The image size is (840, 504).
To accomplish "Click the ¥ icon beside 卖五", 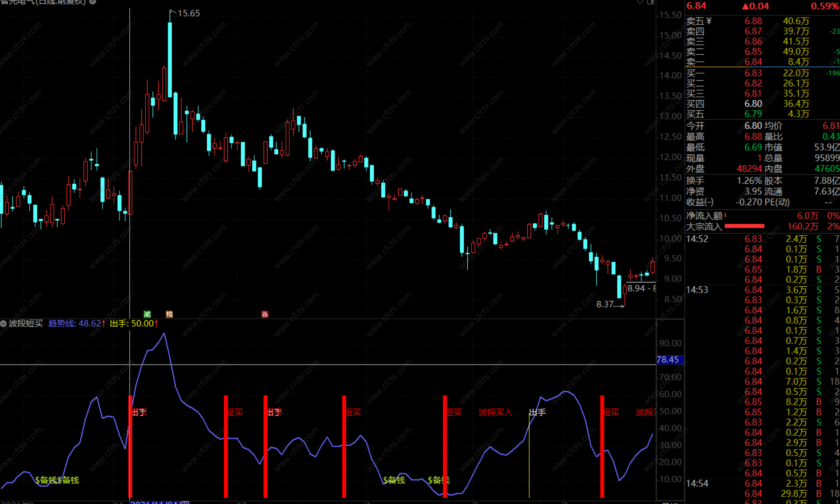I will 709,21.
